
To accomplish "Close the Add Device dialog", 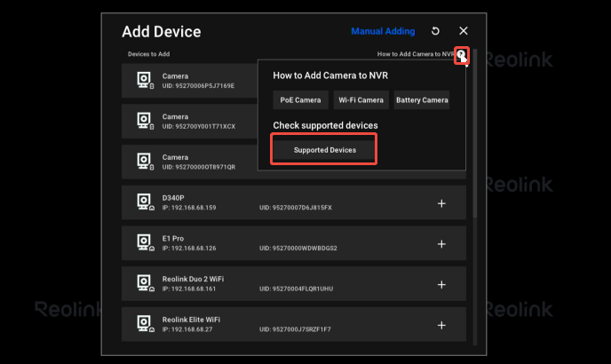I will pyautogui.click(x=464, y=31).
